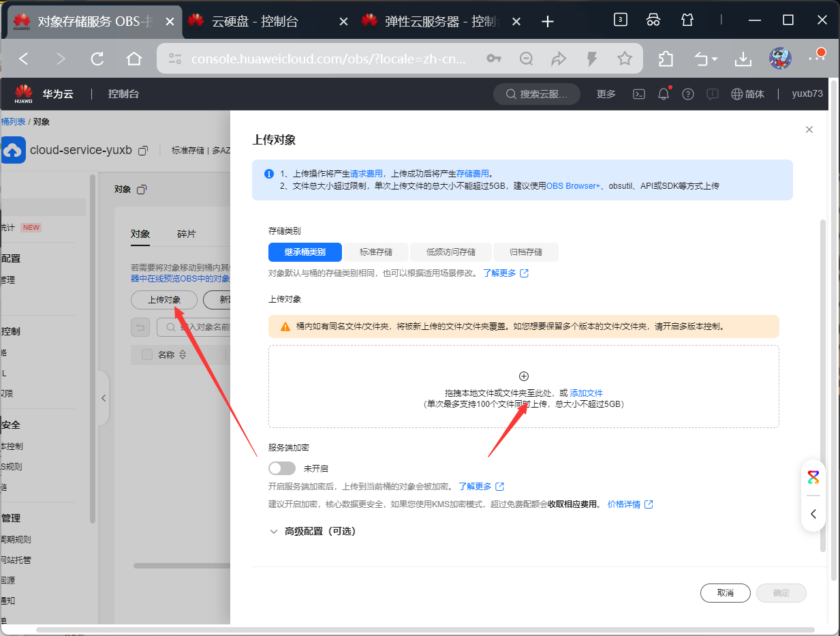The height and width of the screenshot is (636, 840).
Task: Click the colorful assistant icon on right edge
Action: click(813, 477)
